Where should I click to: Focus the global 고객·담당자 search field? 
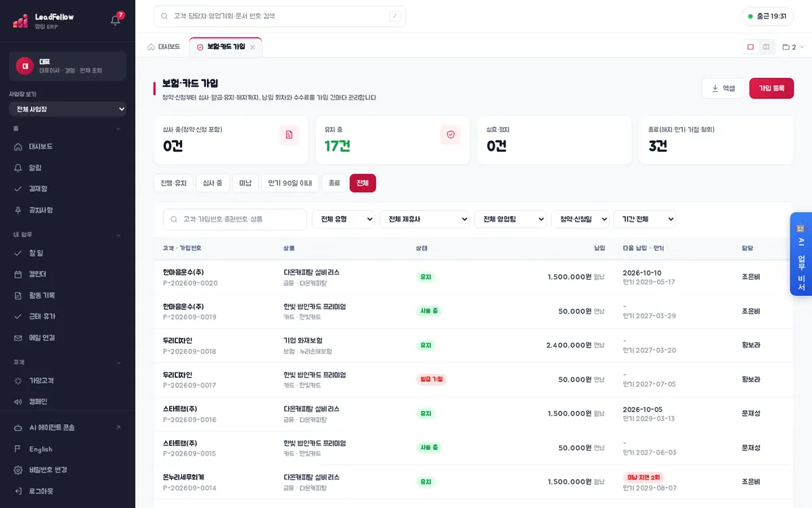[279, 16]
